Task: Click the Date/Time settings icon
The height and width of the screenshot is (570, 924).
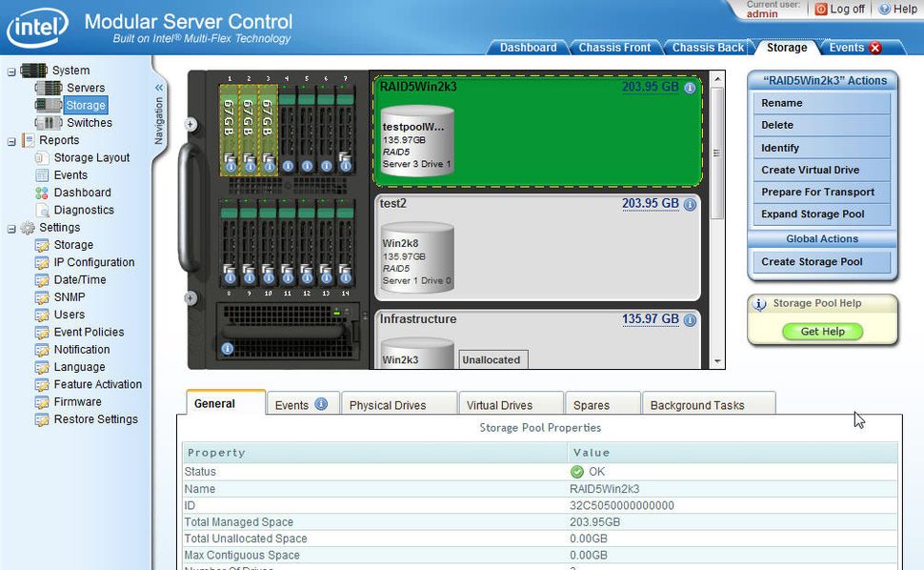Action: point(41,280)
